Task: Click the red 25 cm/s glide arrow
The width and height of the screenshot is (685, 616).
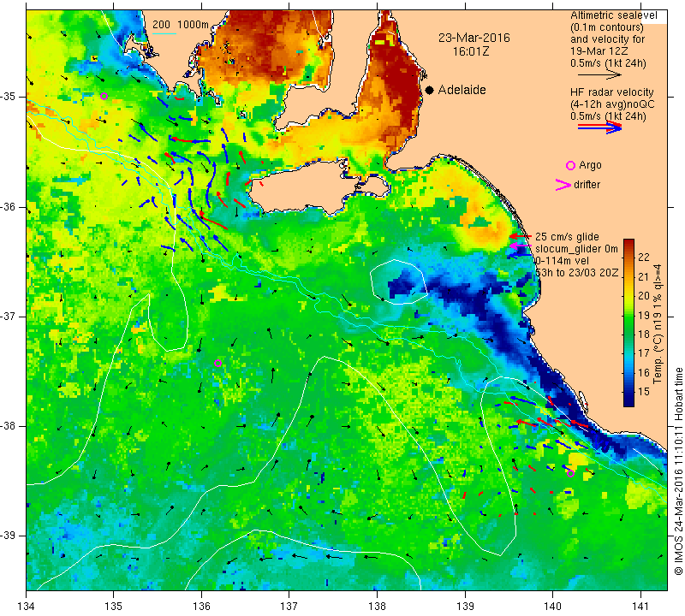Action: point(521,236)
